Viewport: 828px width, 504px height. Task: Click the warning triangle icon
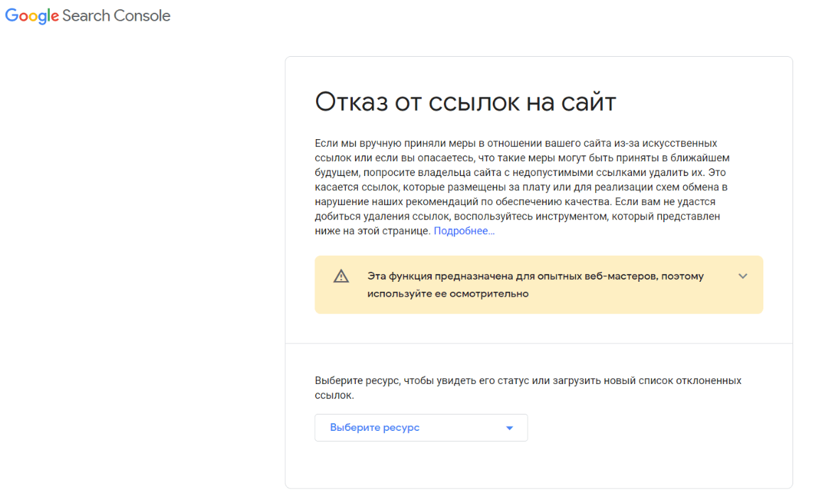point(341,276)
